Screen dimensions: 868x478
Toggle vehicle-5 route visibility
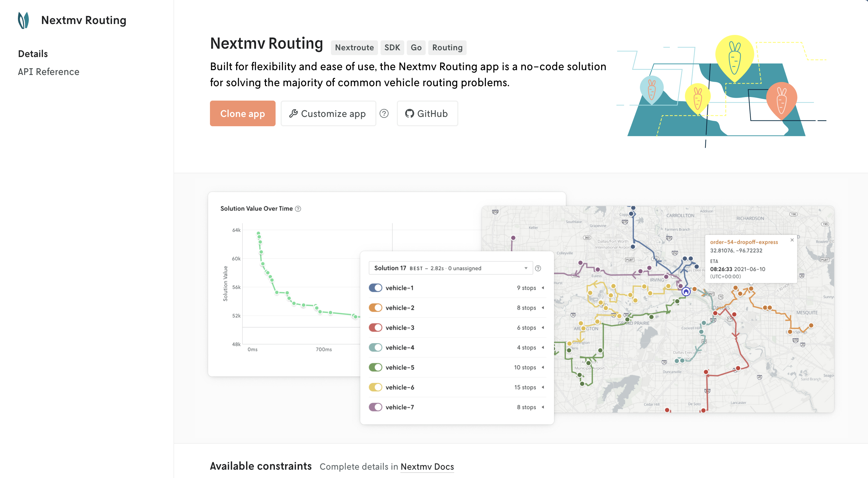pyautogui.click(x=375, y=367)
